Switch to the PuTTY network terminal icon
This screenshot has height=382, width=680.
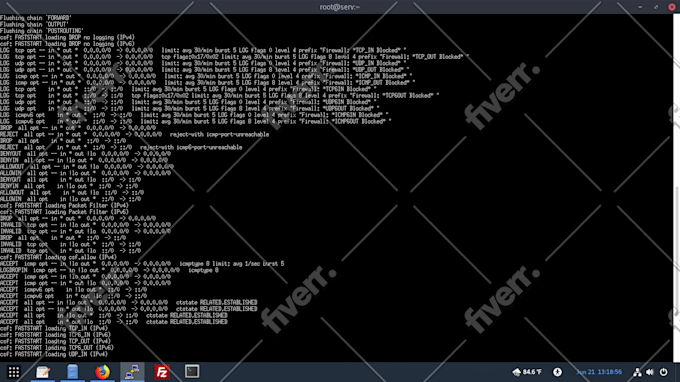click(x=132, y=372)
